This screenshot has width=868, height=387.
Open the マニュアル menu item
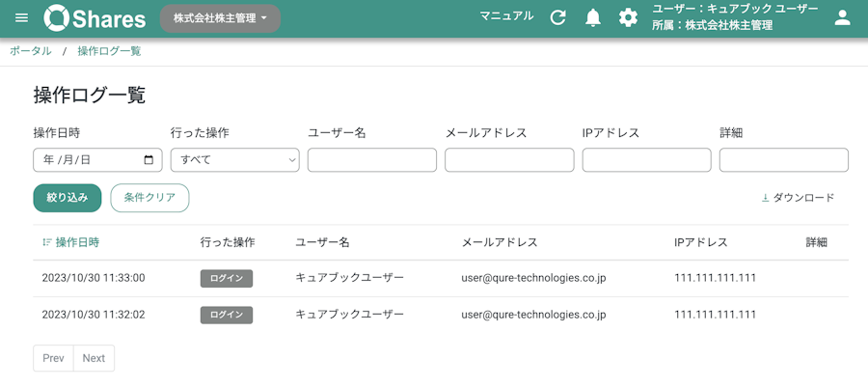(506, 15)
